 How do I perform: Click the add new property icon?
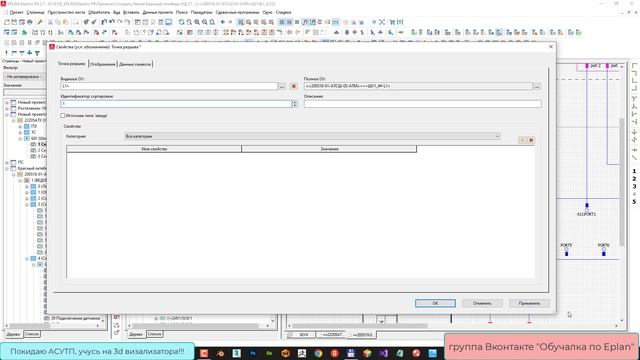pos(522,140)
